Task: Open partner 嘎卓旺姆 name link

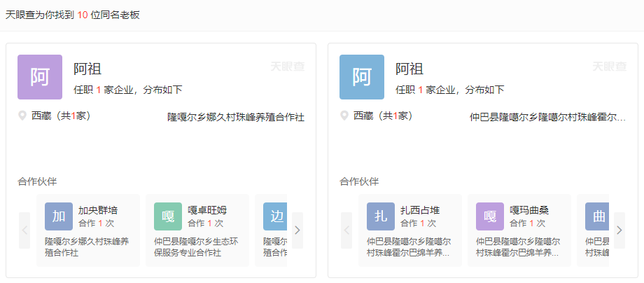Action: click(x=207, y=210)
